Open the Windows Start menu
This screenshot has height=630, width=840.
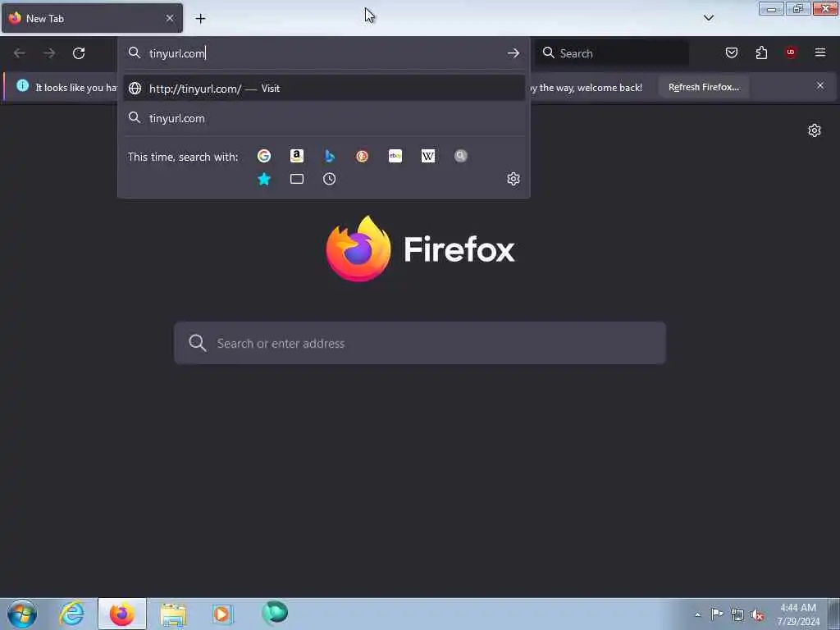click(22, 614)
